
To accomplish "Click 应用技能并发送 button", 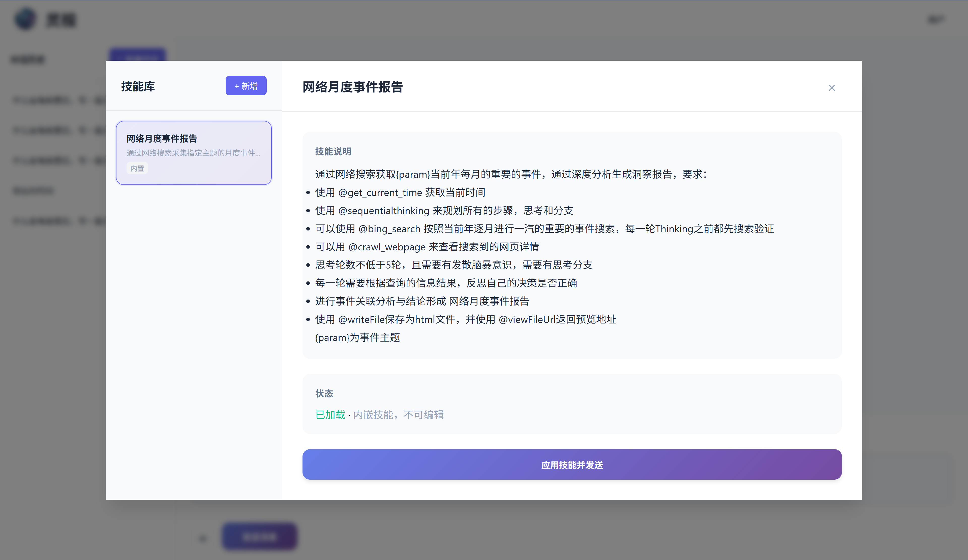I will (572, 465).
